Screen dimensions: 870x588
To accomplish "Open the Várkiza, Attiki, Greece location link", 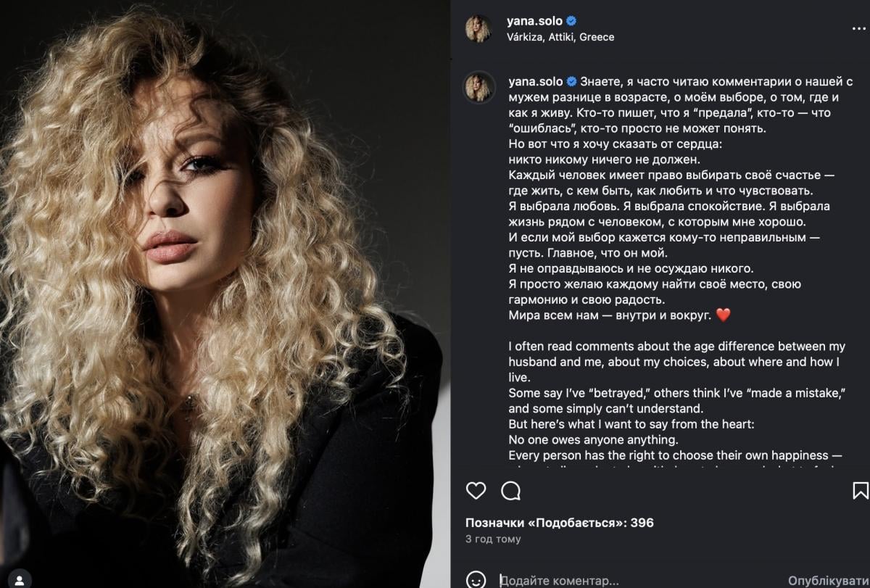I will point(560,37).
